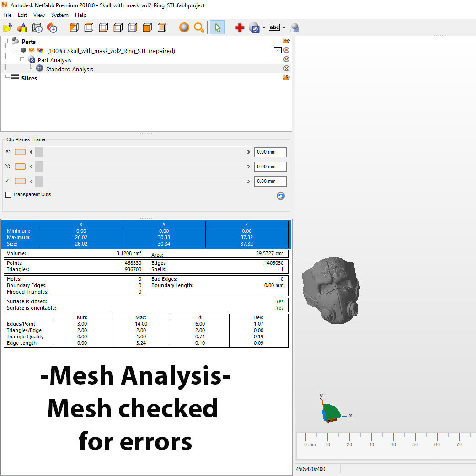Click the red cross repair tool icon
The width and height of the screenshot is (476, 476).
coord(240,27)
